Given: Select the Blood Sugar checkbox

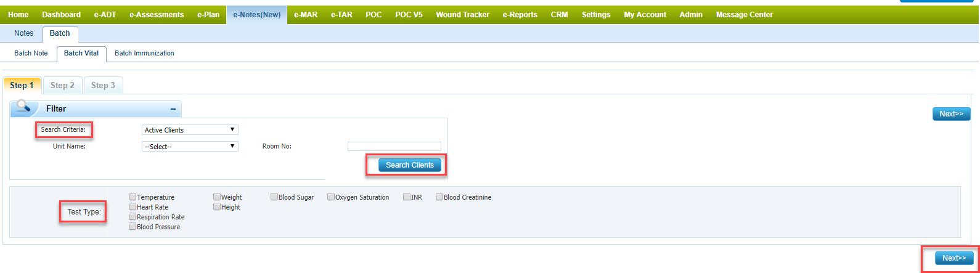Looking at the screenshot, I should 274,197.
